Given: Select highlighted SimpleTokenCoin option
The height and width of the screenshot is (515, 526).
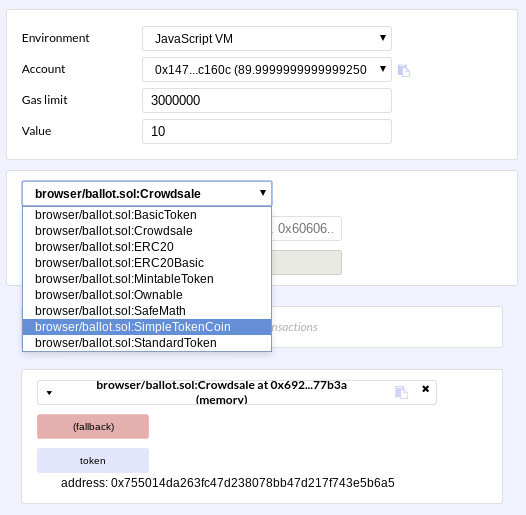Looking at the screenshot, I should [x=147, y=327].
